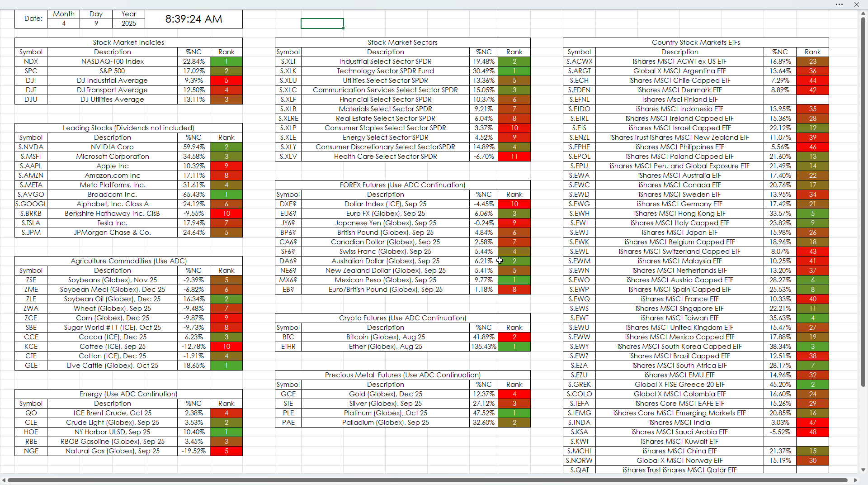The width and height of the screenshot is (868, 485).
Task: Select the Month value cell showing 4
Action: pos(64,24)
